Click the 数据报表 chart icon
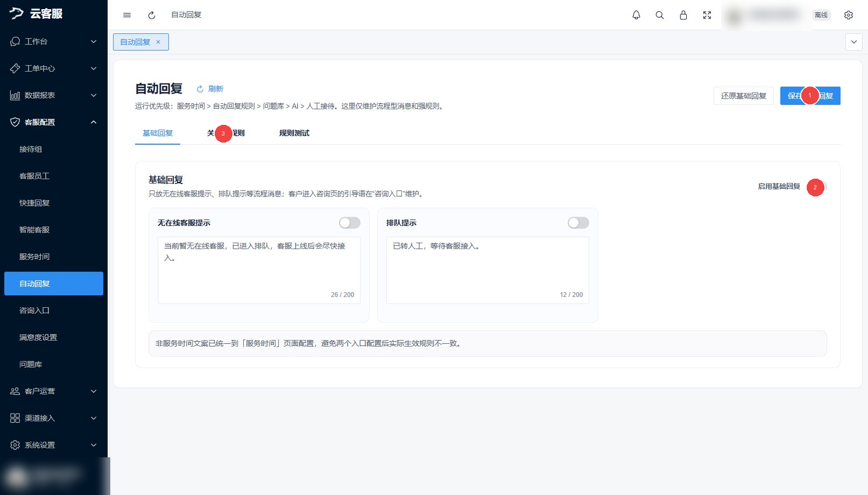Screen dimensions: 868x495 (15, 95)
